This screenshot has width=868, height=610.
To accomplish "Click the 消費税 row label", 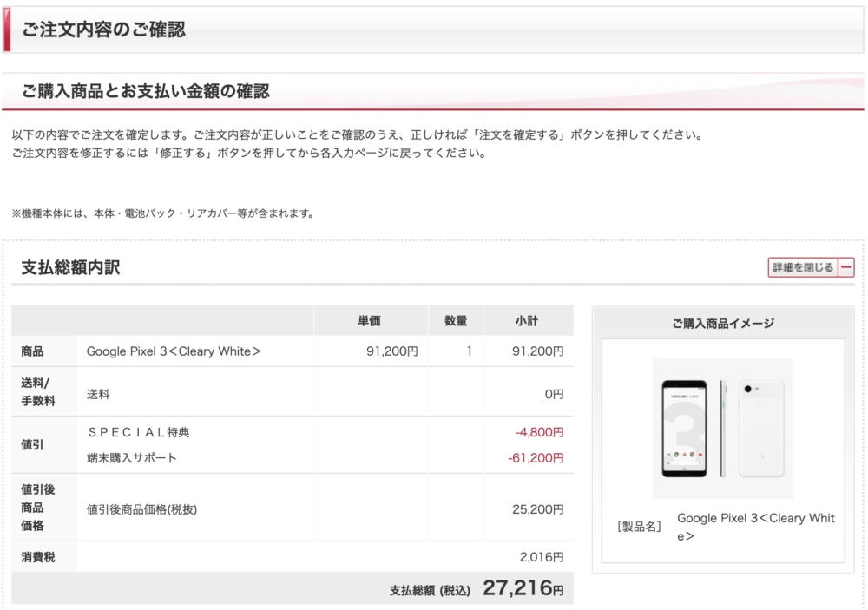I will click(37, 557).
